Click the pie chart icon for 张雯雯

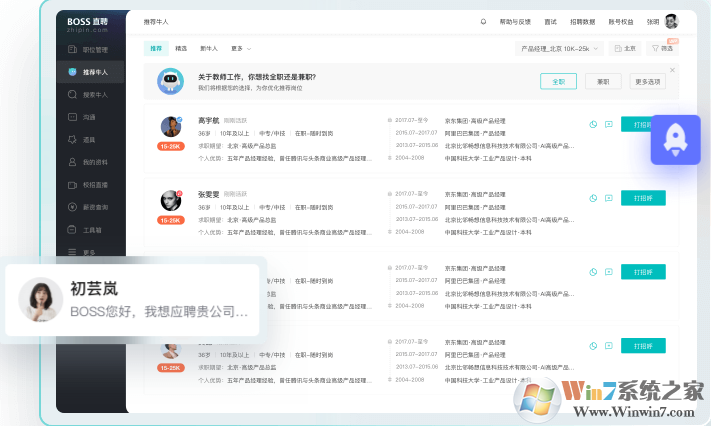(x=593, y=198)
